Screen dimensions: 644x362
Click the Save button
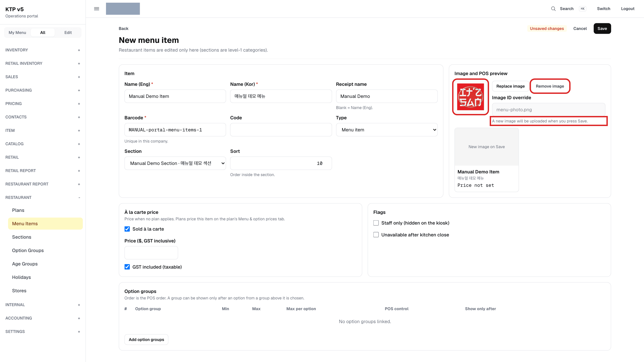(602, 28)
